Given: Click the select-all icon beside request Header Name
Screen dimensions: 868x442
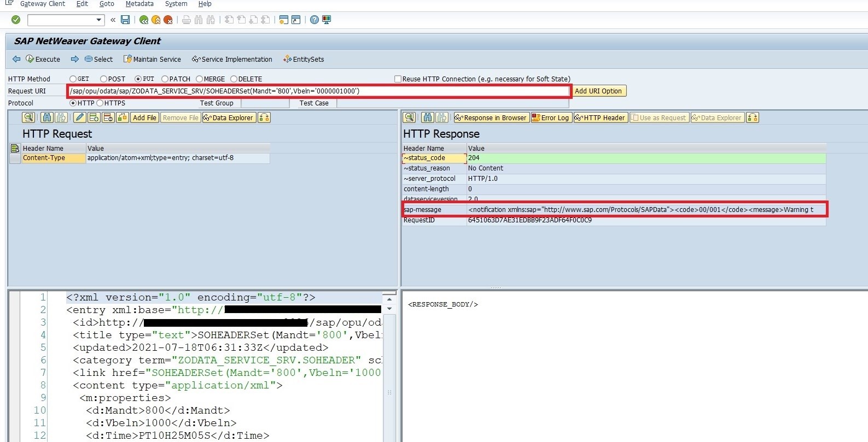Looking at the screenshot, I should (15, 148).
